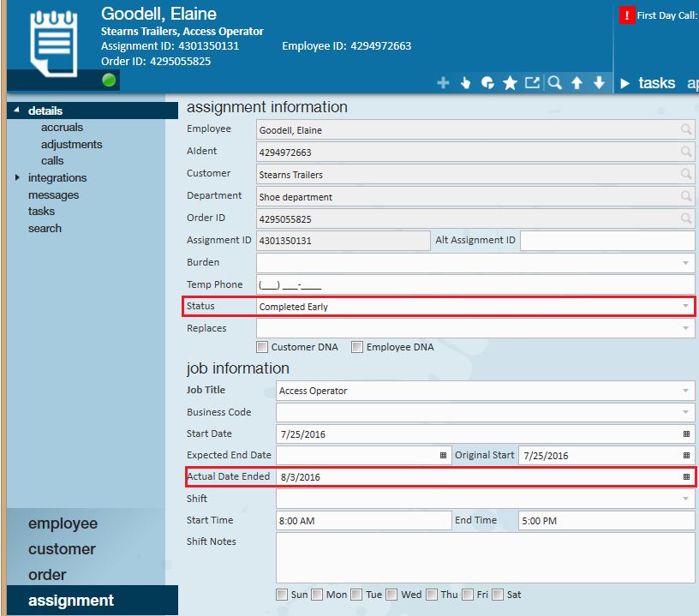Open messages in sidebar

pyautogui.click(x=53, y=195)
